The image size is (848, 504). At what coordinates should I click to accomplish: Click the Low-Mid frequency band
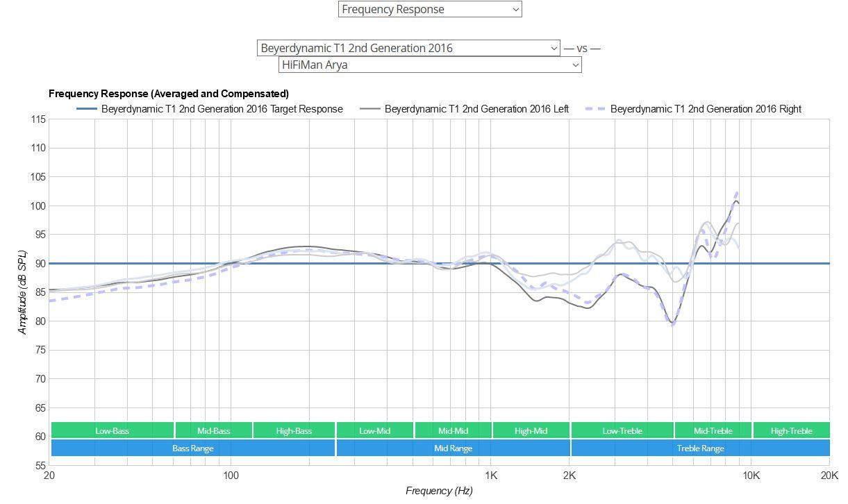pyautogui.click(x=374, y=430)
